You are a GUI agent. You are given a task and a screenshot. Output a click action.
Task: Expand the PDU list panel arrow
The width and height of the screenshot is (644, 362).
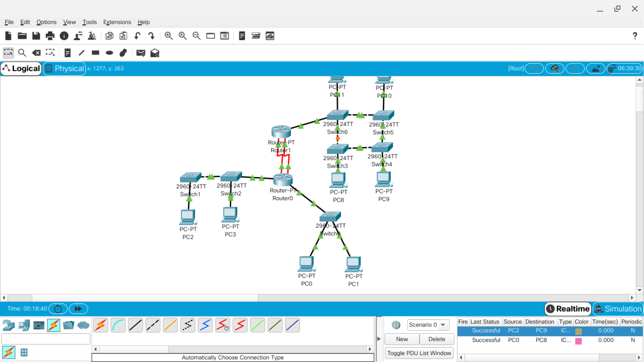click(x=379, y=339)
